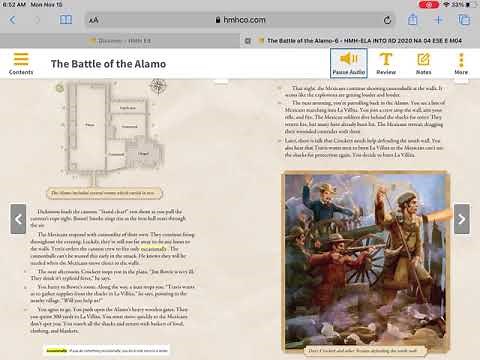Open Safari bookmarks book icon
Image resolution: width=480 pixels, height=360 pixels.
66,20
